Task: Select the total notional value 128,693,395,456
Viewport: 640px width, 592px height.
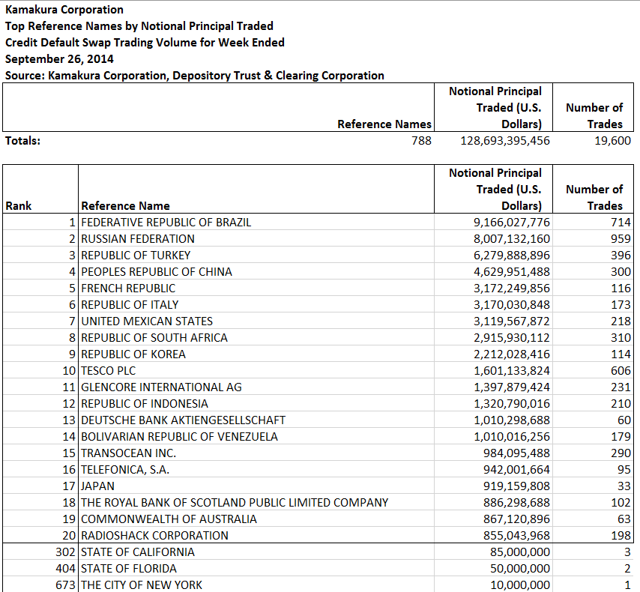Action: pyautogui.click(x=505, y=141)
